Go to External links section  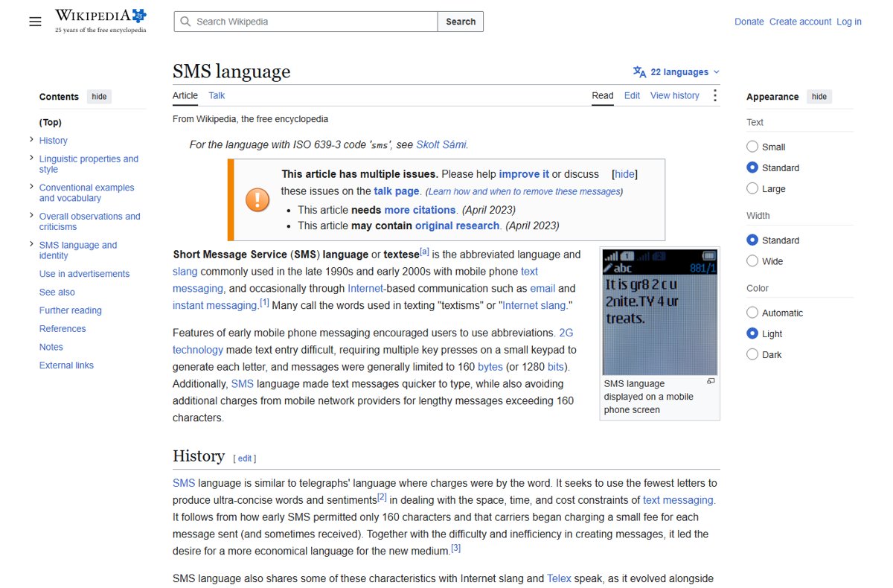click(x=66, y=365)
